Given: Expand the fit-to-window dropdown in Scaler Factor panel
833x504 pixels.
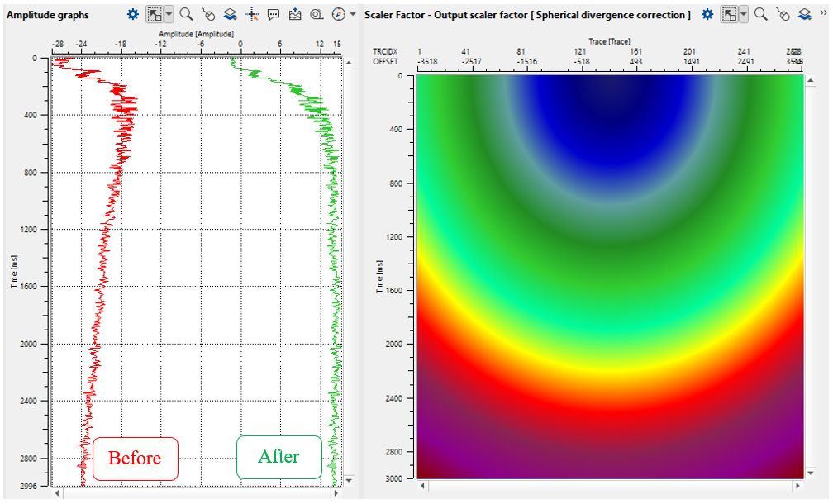Looking at the screenshot, I should pos(743,14).
